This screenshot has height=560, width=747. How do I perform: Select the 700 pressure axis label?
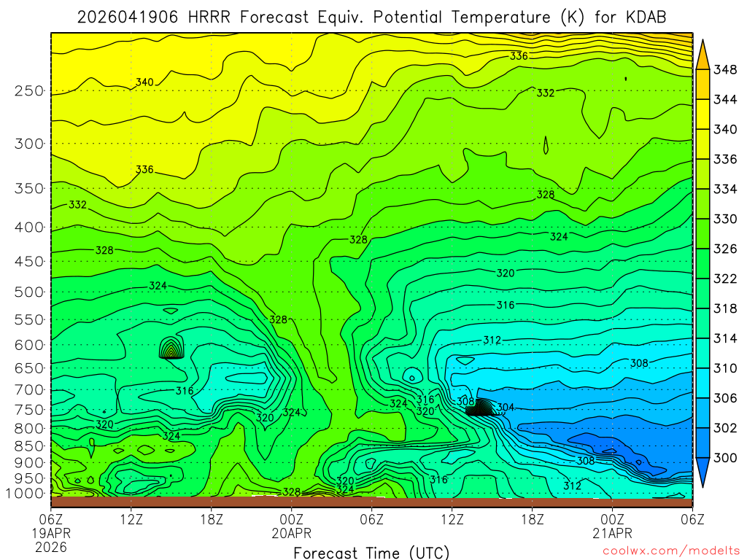coord(29,389)
